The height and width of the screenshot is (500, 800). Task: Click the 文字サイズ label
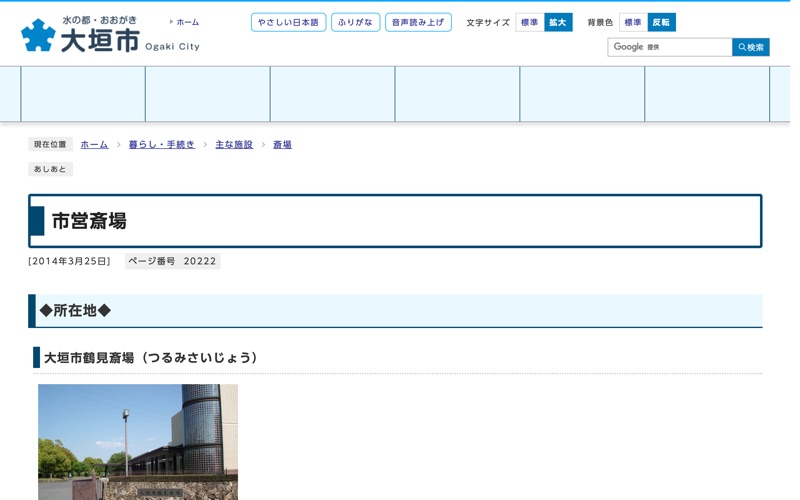pyautogui.click(x=488, y=22)
